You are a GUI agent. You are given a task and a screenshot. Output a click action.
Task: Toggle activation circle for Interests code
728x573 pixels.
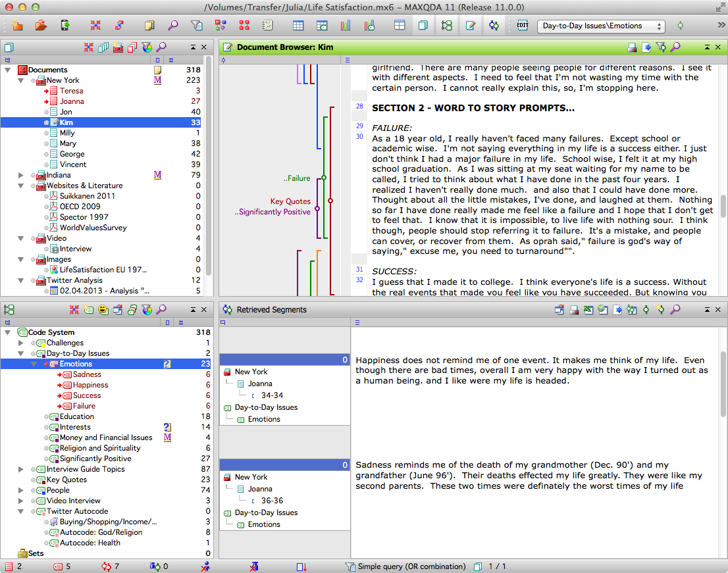(47, 428)
